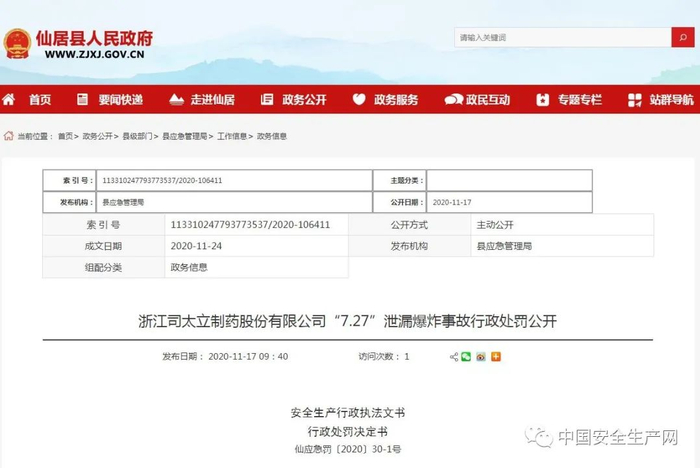The height and width of the screenshot is (468, 700).
Task: Go to 政务信息 in the breadcrumb
Action: [x=272, y=136]
